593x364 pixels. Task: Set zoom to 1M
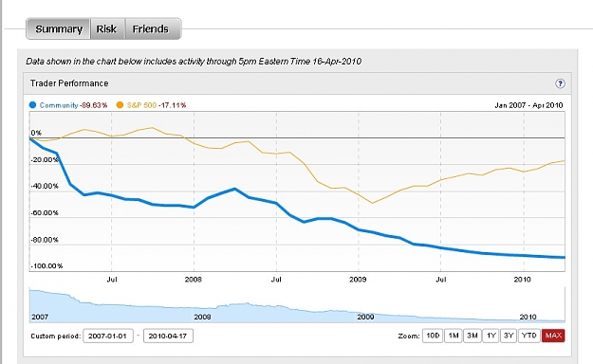(x=454, y=336)
